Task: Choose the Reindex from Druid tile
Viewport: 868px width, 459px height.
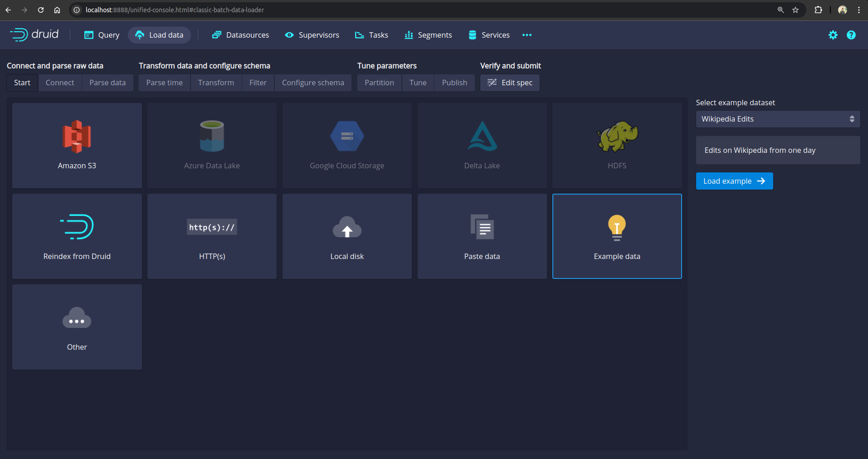Action: point(77,236)
